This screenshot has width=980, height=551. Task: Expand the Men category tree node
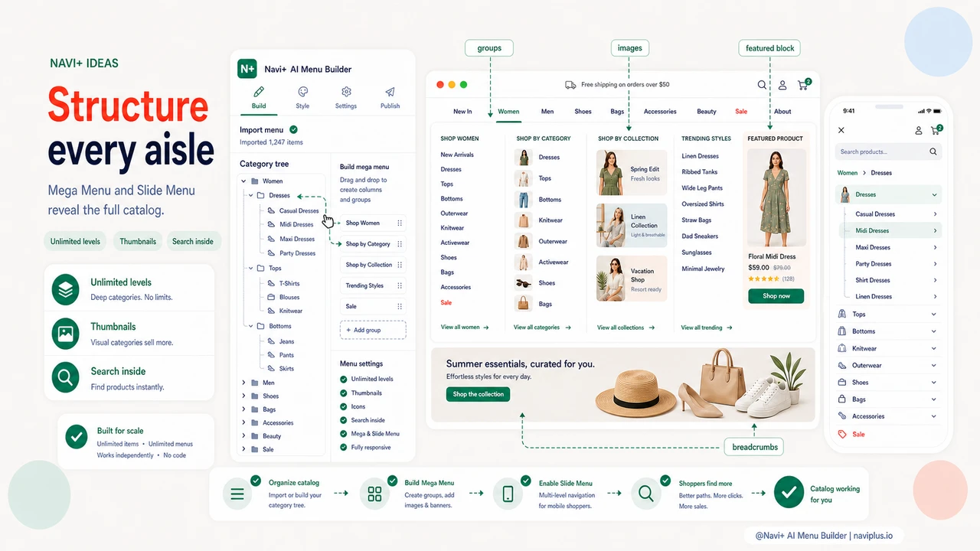point(244,383)
